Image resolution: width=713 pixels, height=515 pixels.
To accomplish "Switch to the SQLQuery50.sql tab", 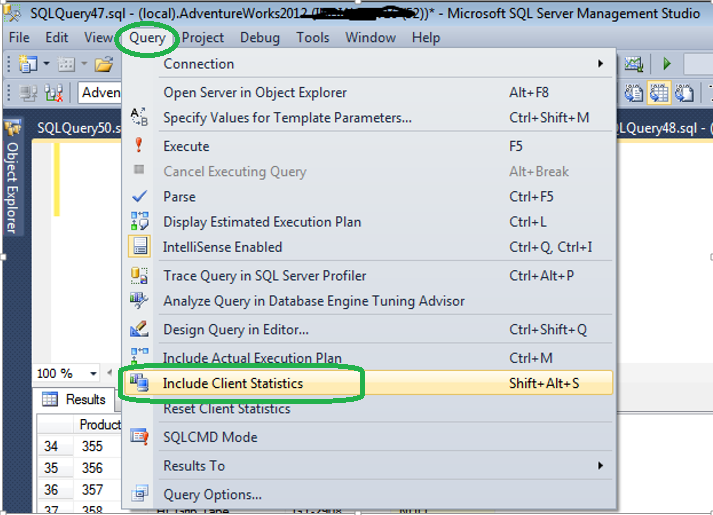I will pos(78,128).
